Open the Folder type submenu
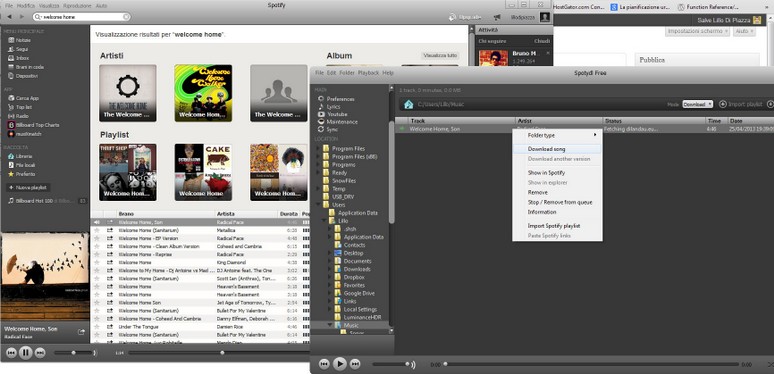The width and height of the screenshot is (774, 374). (x=557, y=135)
